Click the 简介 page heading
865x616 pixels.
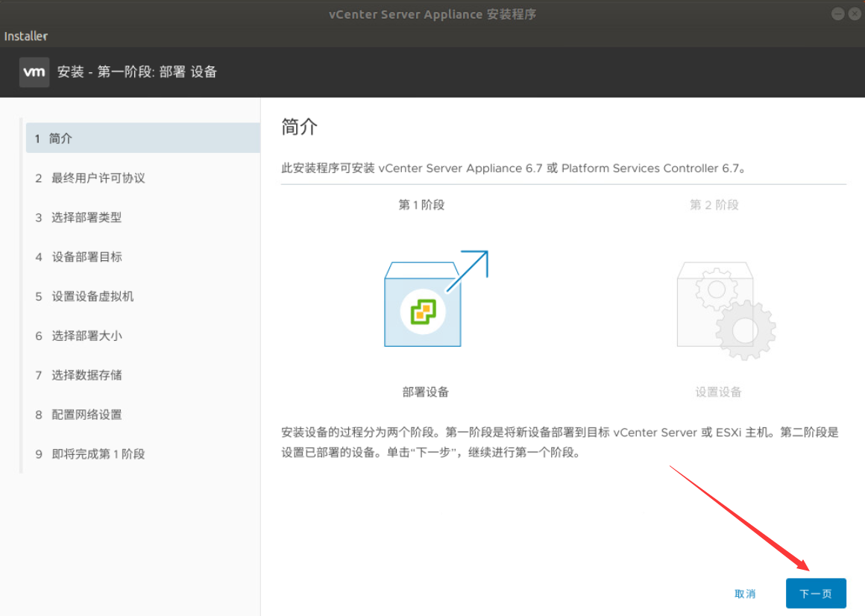pos(299,127)
